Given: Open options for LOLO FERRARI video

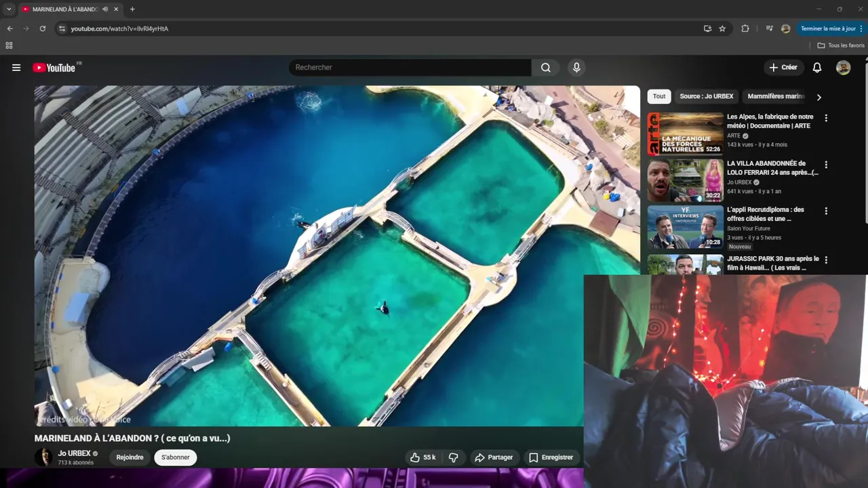Looking at the screenshot, I should pyautogui.click(x=826, y=165).
